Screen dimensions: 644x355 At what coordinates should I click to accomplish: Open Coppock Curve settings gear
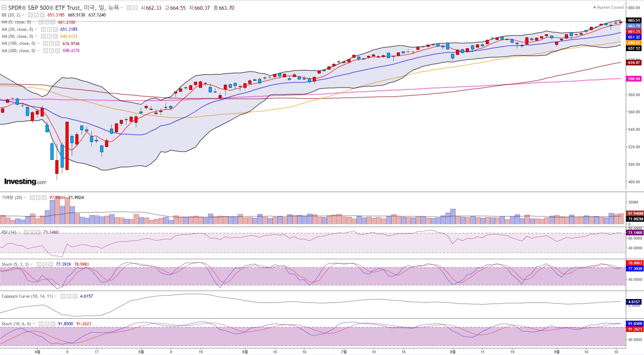[x=69, y=296]
